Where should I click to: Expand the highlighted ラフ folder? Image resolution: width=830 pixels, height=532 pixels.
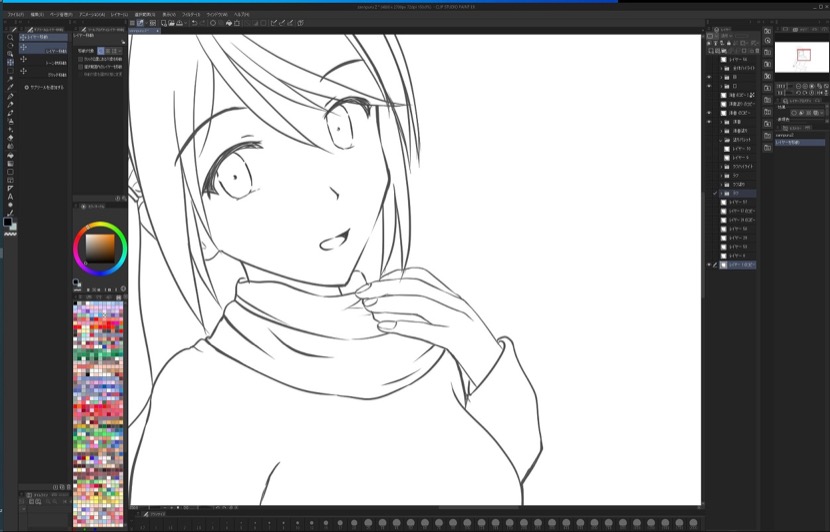[721, 194]
